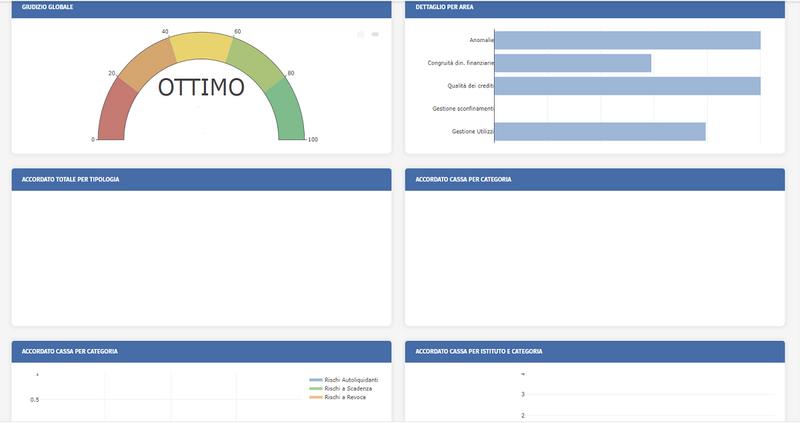The width and height of the screenshot is (800, 423).
Task: Click the y-axis value 3
Action: tap(522, 394)
